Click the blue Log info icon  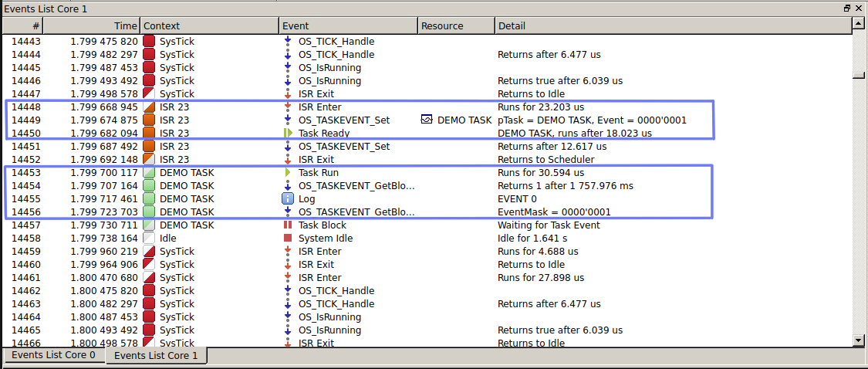pyautogui.click(x=288, y=199)
